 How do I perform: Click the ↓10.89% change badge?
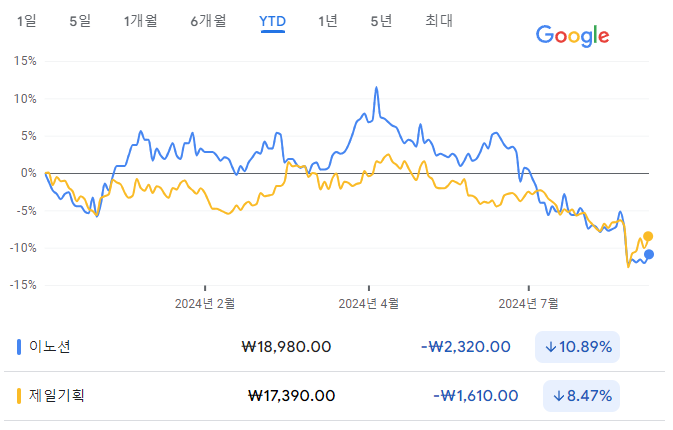tap(577, 347)
